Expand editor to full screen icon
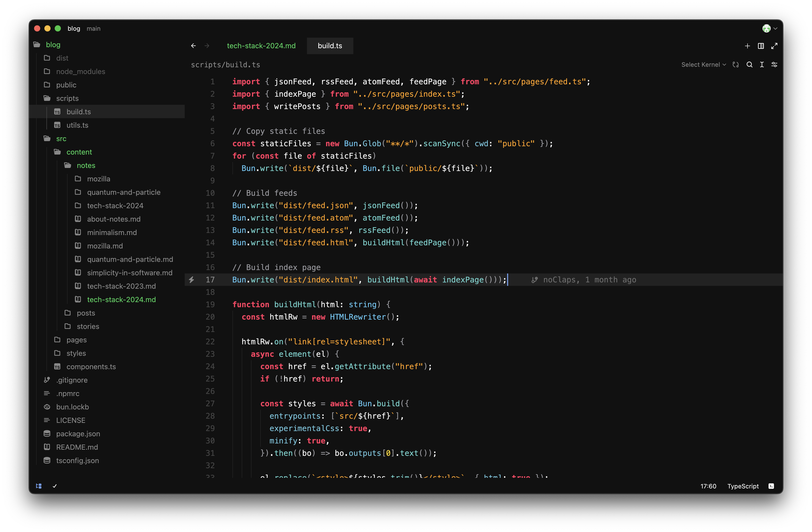Image resolution: width=812 pixels, height=532 pixels. pyautogui.click(x=774, y=46)
